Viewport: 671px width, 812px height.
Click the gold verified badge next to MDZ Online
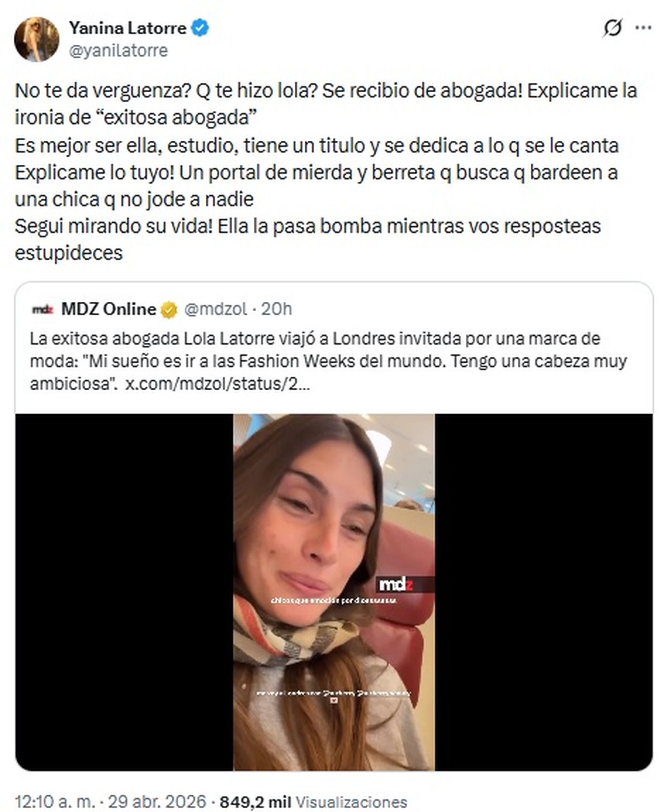(169, 309)
